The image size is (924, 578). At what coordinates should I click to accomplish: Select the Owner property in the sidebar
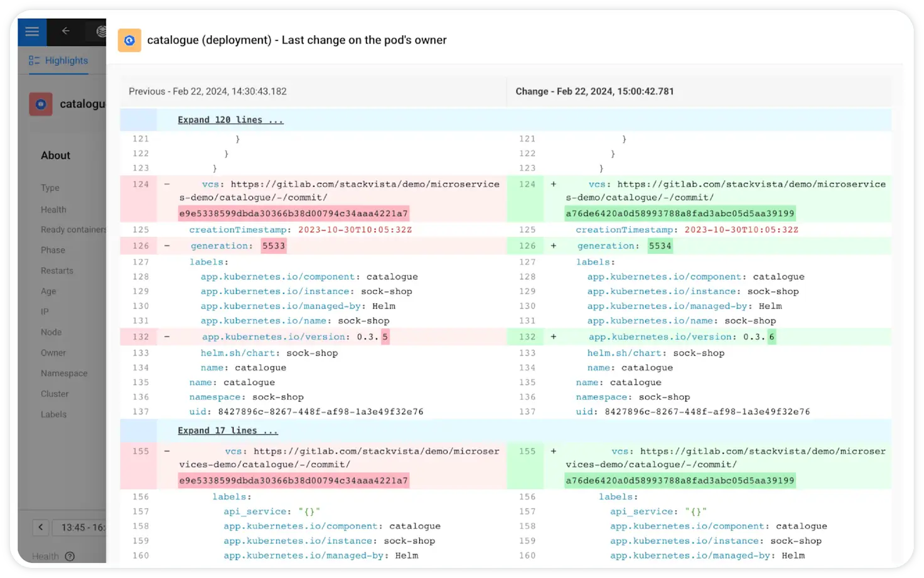tap(53, 352)
